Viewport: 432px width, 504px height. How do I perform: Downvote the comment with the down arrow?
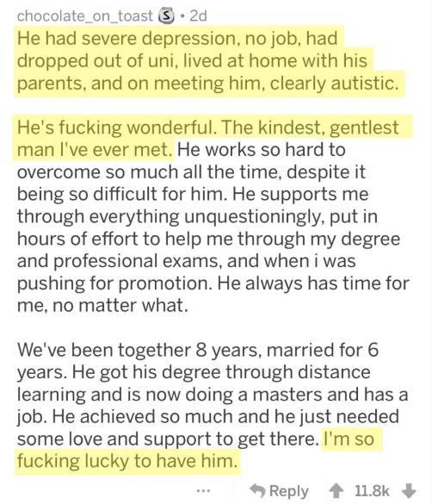(x=410, y=491)
